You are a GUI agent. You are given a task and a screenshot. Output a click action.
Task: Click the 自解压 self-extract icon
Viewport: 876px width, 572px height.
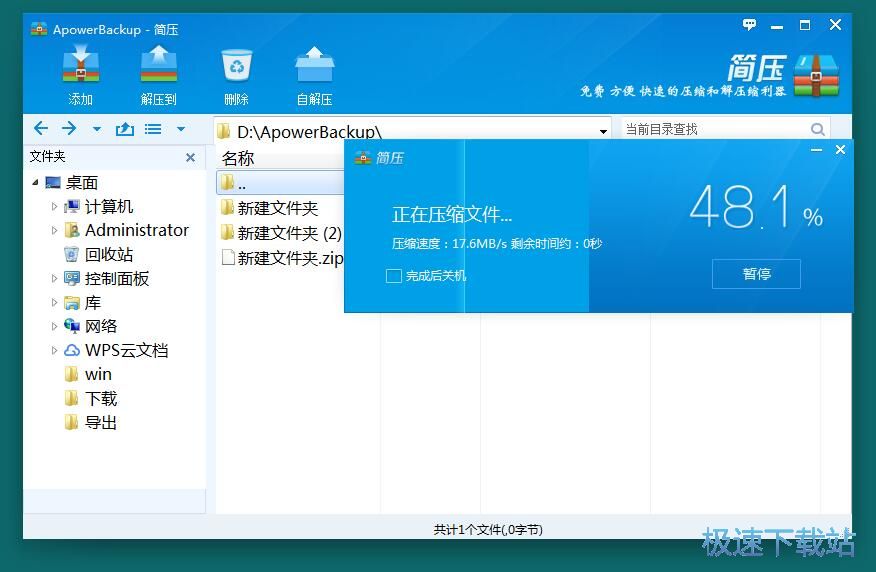click(315, 64)
